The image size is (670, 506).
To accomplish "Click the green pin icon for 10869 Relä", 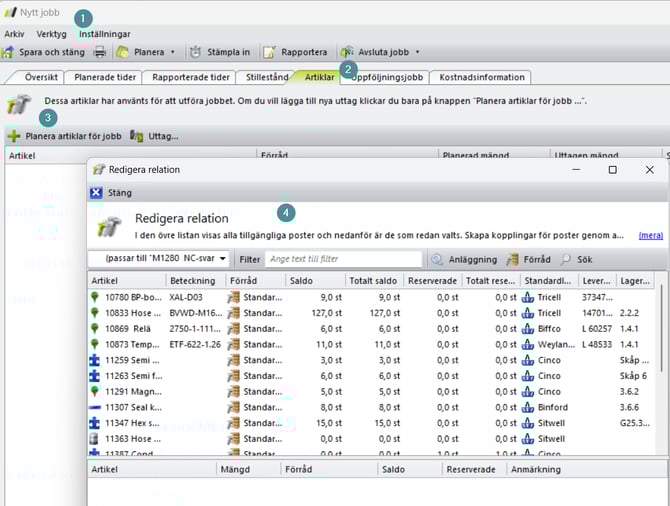I will 95,329.
